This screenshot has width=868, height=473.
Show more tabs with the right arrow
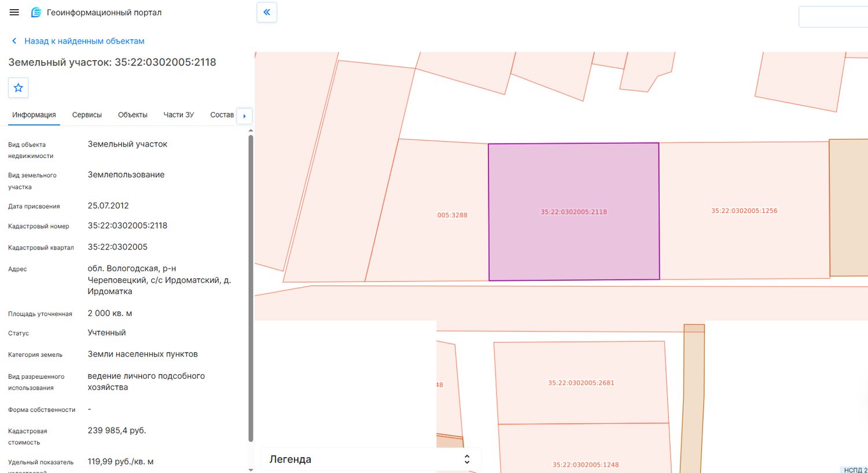pyautogui.click(x=245, y=116)
